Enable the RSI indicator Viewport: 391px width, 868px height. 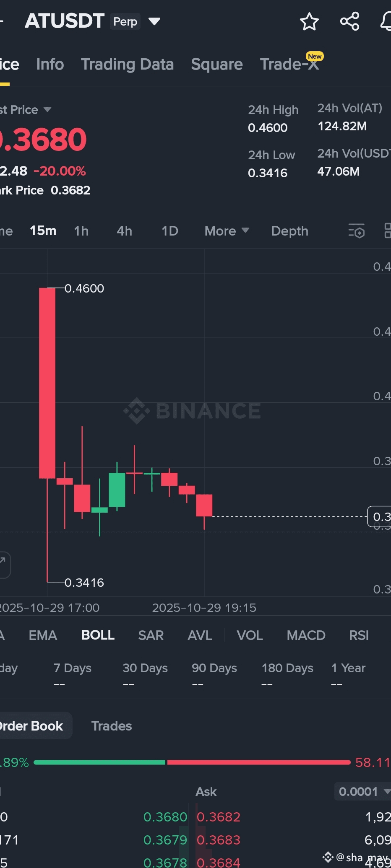pos(359,635)
